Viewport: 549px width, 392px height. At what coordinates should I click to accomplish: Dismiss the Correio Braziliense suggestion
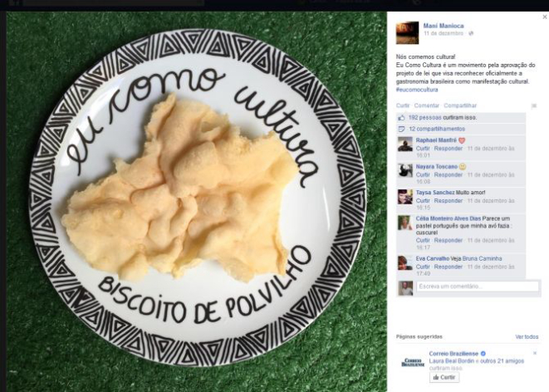point(535,353)
